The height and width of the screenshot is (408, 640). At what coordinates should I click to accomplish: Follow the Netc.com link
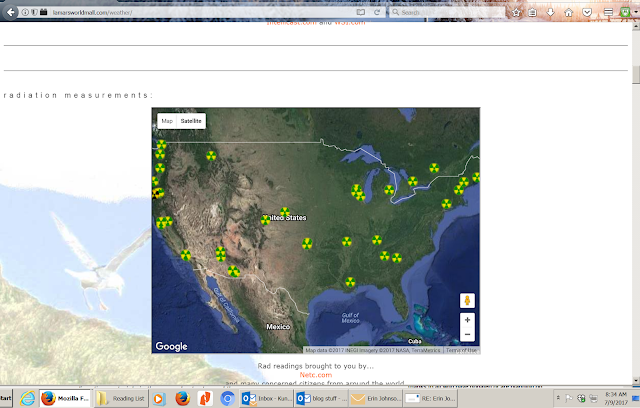(x=316, y=375)
